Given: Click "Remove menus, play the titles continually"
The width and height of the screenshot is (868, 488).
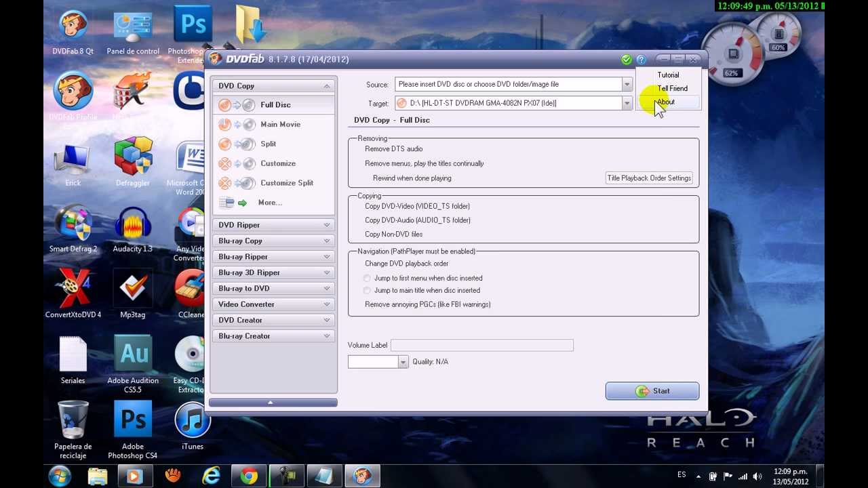Looking at the screenshot, I should 425,164.
